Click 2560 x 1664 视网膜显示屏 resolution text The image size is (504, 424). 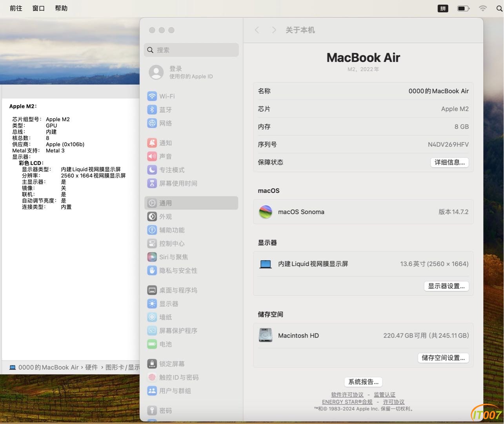(x=93, y=175)
